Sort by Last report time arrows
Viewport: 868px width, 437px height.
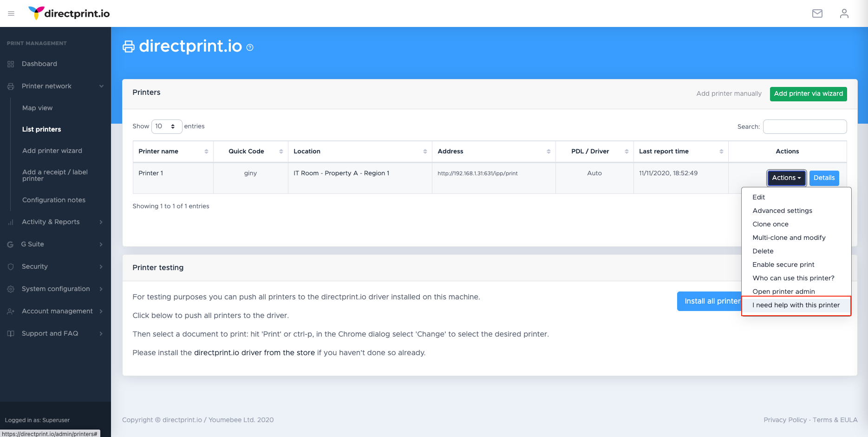coord(721,152)
